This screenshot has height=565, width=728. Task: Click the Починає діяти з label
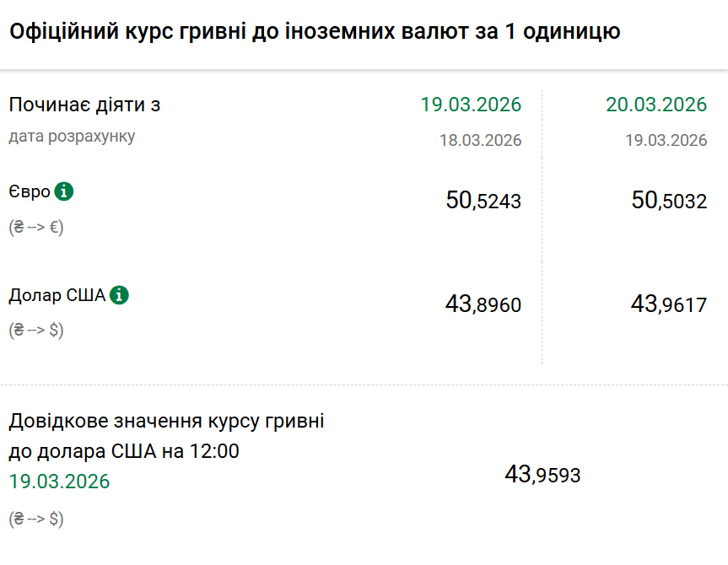(84, 105)
